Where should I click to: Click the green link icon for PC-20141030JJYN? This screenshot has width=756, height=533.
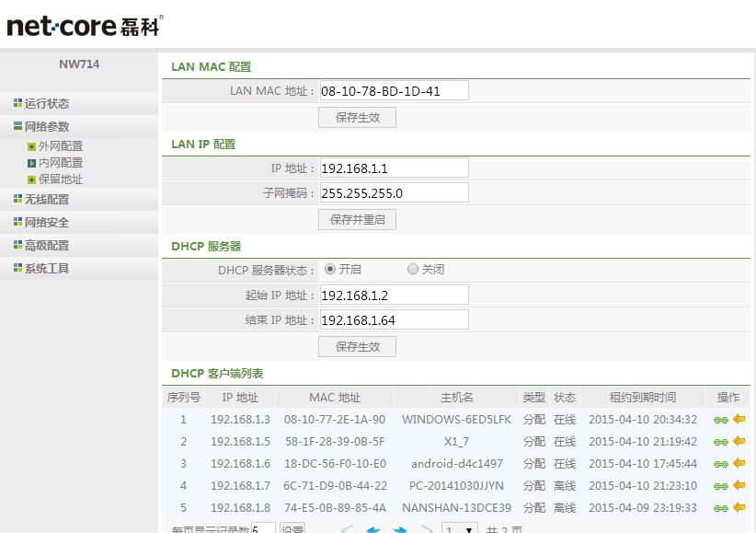pyautogui.click(x=721, y=486)
